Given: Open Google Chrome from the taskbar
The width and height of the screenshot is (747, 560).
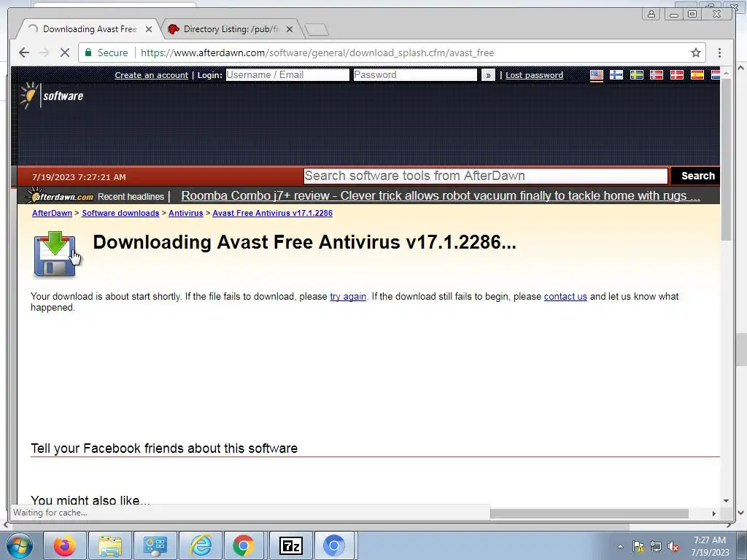Looking at the screenshot, I should click(x=244, y=545).
